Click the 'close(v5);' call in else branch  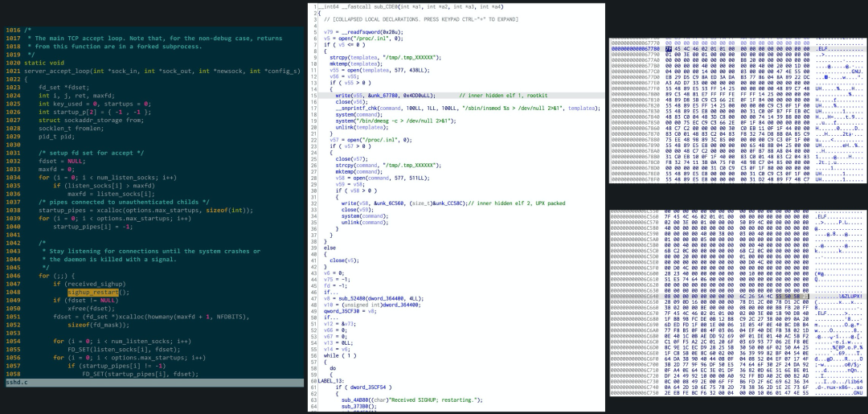point(344,260)
